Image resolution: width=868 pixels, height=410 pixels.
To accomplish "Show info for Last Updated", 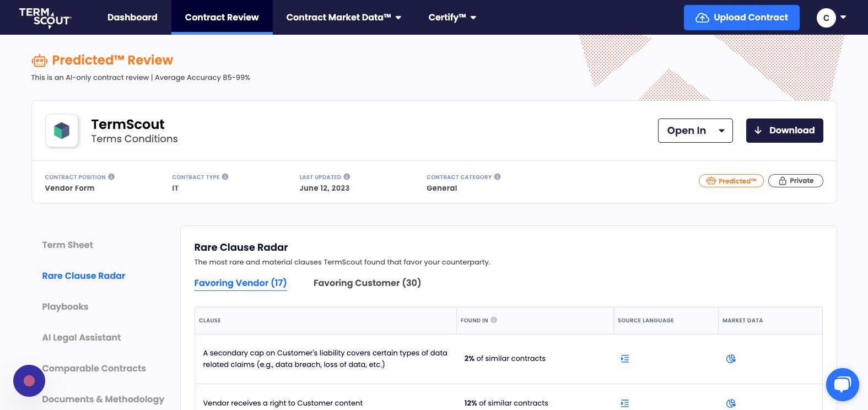I will tap(347, 177).
